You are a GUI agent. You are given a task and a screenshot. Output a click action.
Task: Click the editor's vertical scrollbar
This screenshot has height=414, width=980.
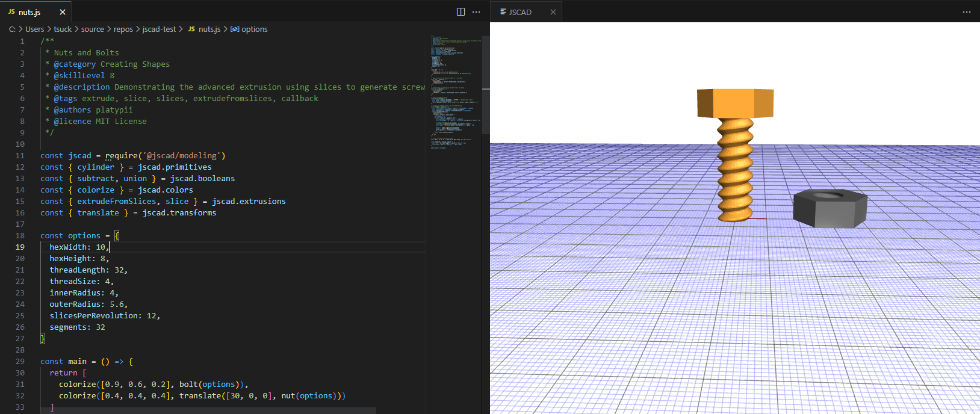pos(486,84)
